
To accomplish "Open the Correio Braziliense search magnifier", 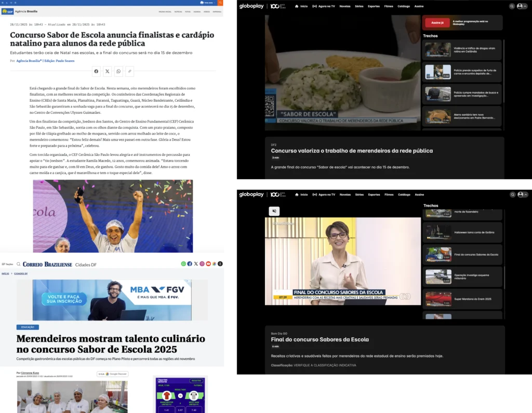I will point(19,264).
